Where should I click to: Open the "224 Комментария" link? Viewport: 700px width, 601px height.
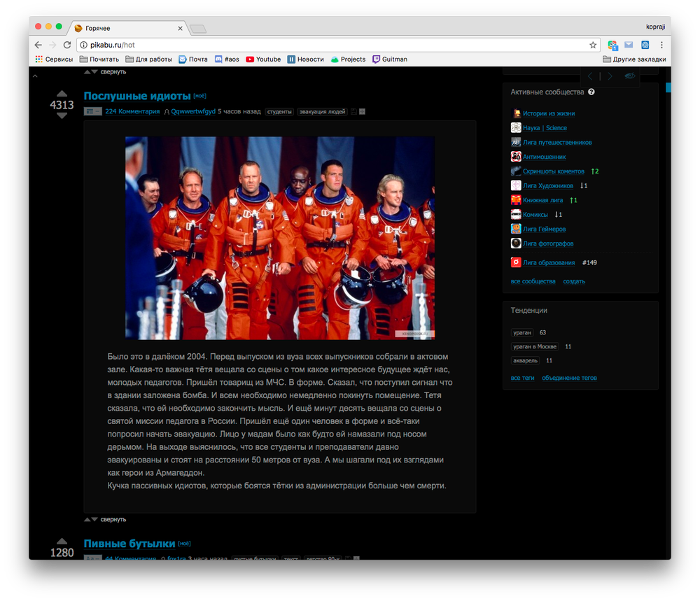click(132, 111)
